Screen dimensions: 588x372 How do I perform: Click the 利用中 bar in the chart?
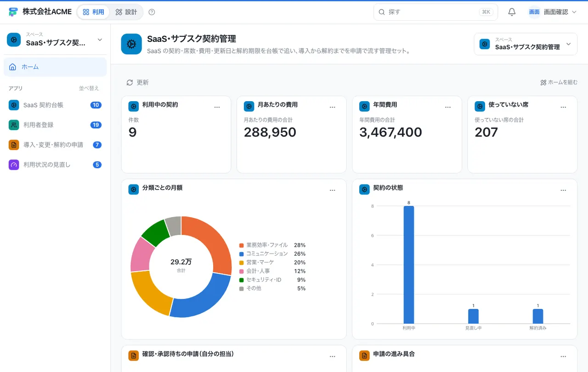409,265
